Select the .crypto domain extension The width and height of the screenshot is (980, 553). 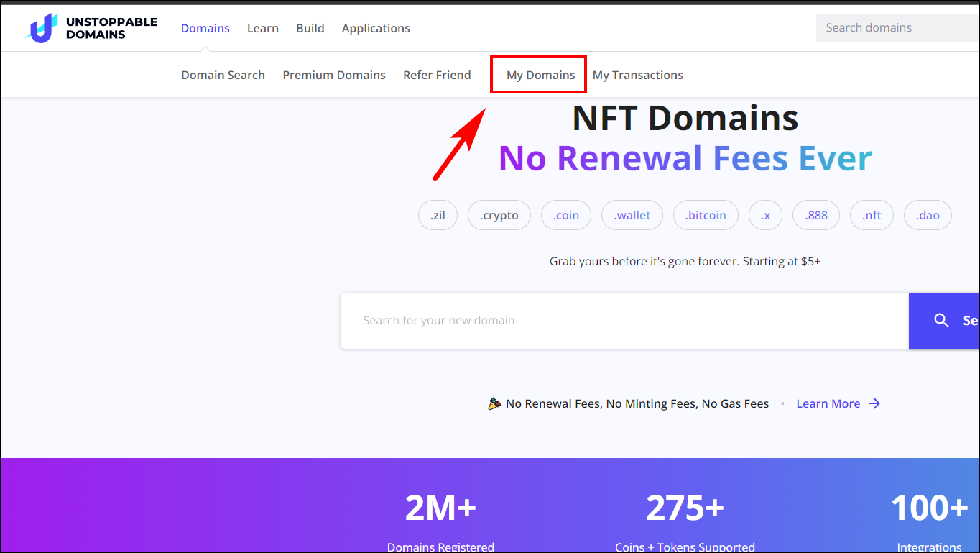click(499, 215)
